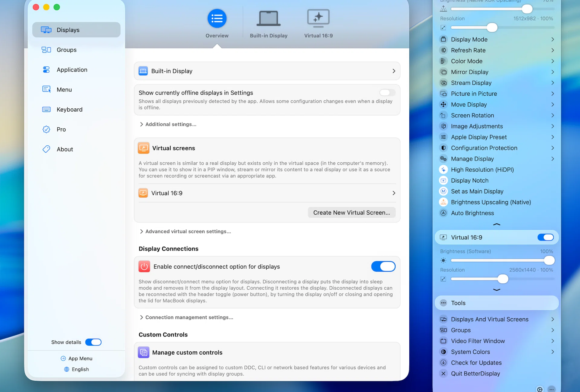Click the clock icon at menu bottom
This screenshot has height=392, width=580.
[540, 389]
